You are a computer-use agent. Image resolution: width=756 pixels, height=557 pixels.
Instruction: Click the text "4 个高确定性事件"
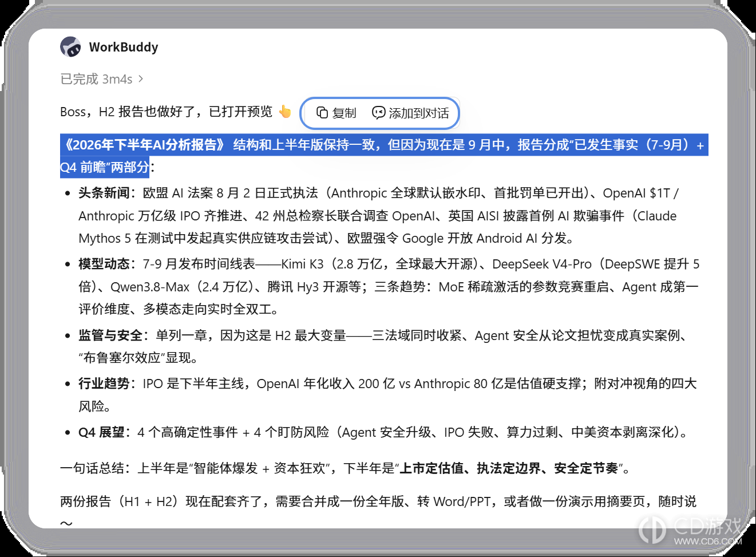[188, 432]
